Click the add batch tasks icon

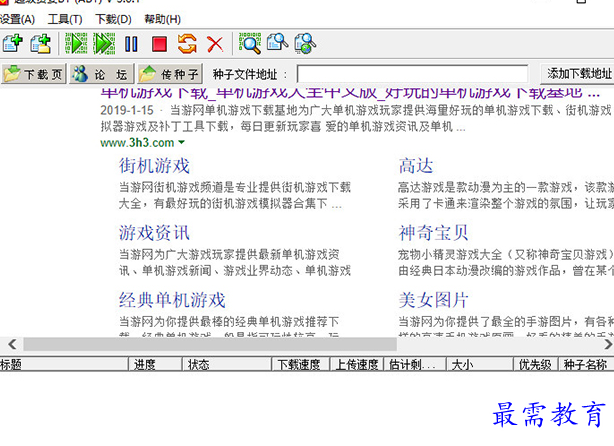click(41, 43)
